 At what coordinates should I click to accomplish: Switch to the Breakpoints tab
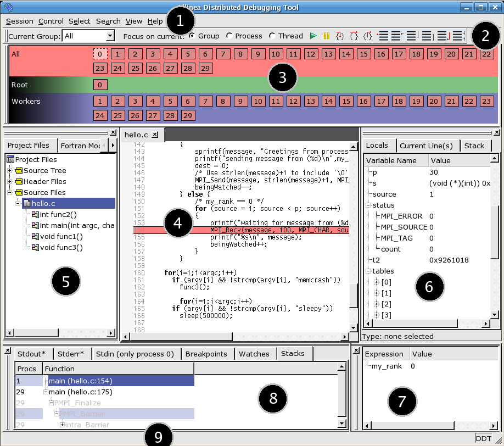point(206,354)
